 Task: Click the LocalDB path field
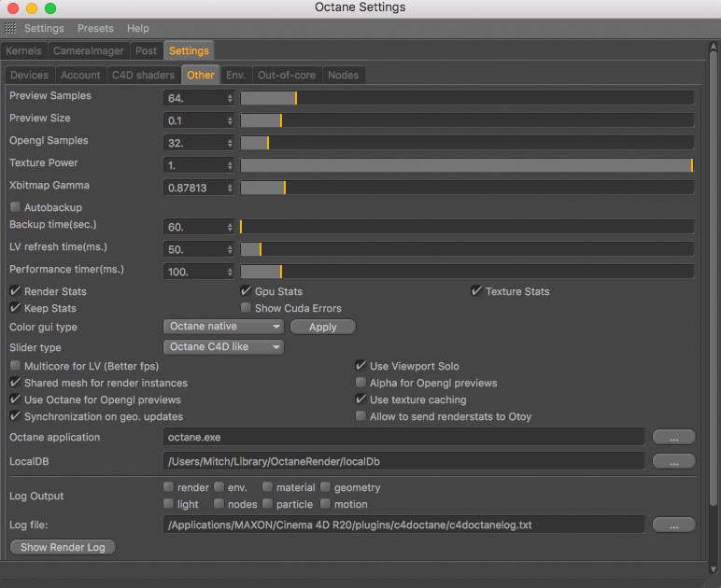coord(403,461)
